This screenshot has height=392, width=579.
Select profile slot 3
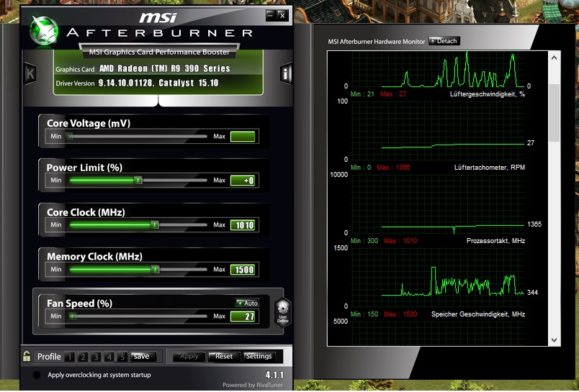point(96,357)
